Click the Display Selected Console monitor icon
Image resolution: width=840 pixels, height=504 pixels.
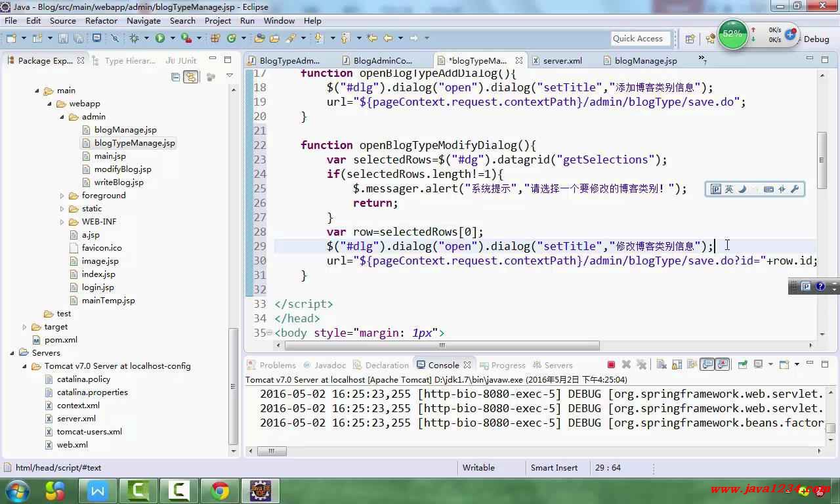tap(758, 364)
